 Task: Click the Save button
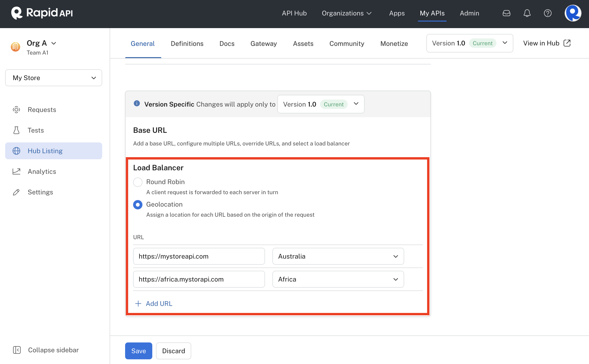pos(138,351)
